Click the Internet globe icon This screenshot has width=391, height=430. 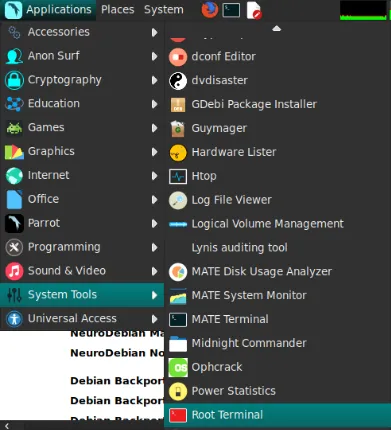[x=14, y=176]
